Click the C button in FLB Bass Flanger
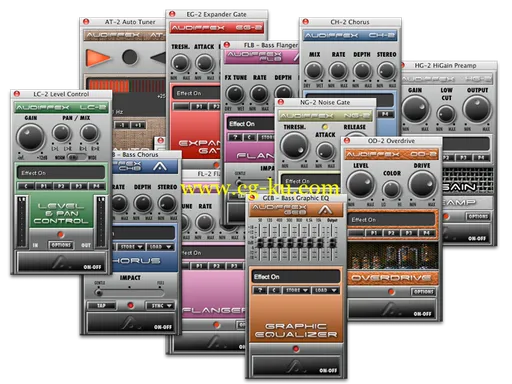This screenshot has height=384, width=512. (250, 137)
